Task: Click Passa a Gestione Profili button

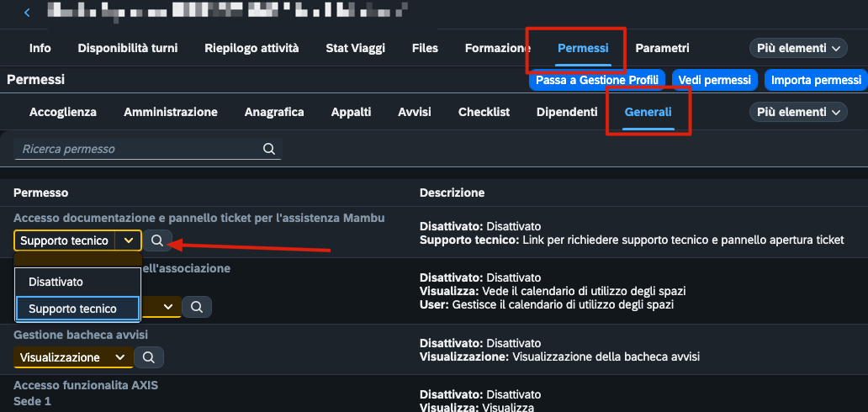Action: (597, 80)
